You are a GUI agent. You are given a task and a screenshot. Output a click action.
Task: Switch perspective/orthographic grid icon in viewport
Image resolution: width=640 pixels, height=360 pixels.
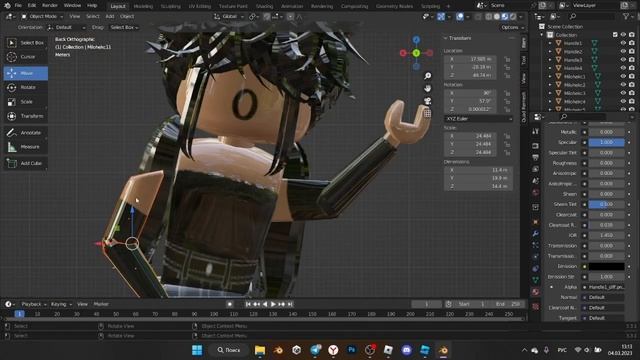pyautogui.click(x=427, y=113)
